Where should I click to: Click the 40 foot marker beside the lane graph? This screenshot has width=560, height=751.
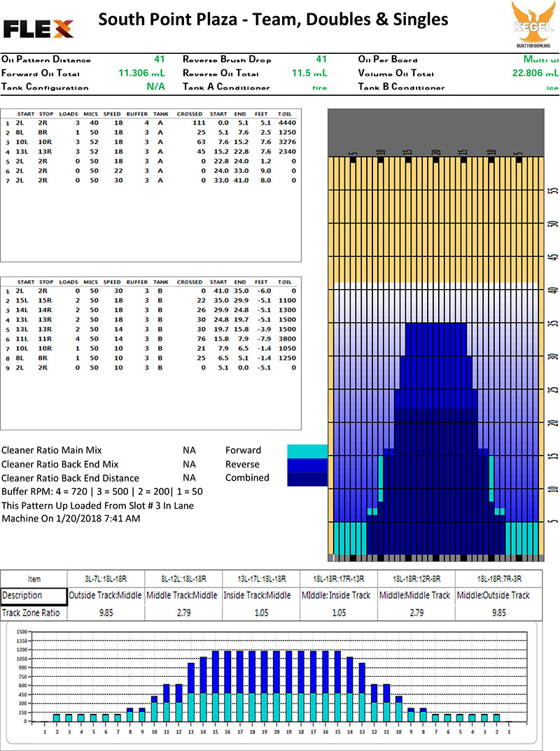coord(552,290)
